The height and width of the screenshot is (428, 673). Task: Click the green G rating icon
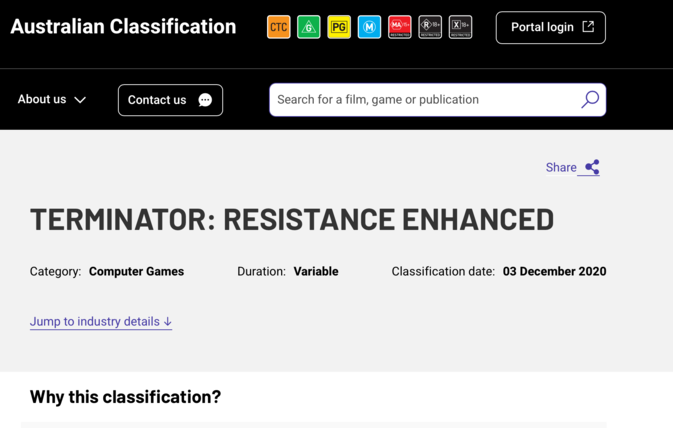tap(309, 27)
